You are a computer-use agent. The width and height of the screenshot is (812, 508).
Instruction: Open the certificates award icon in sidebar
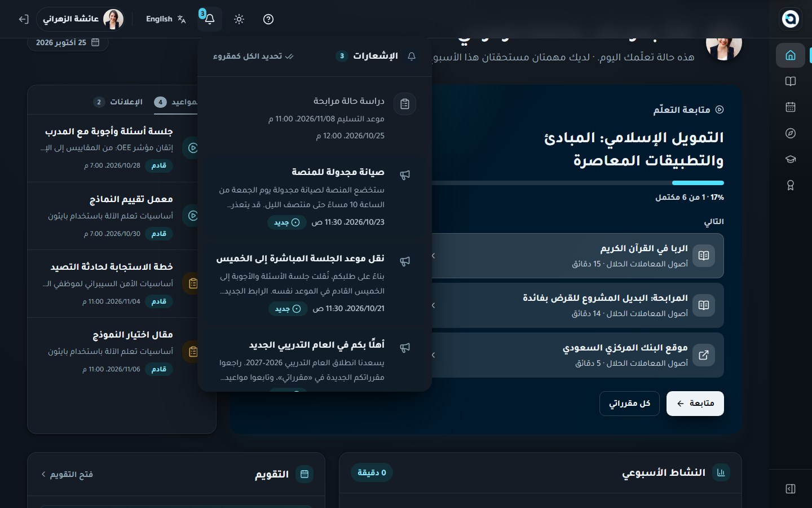[x=791, y=185]
